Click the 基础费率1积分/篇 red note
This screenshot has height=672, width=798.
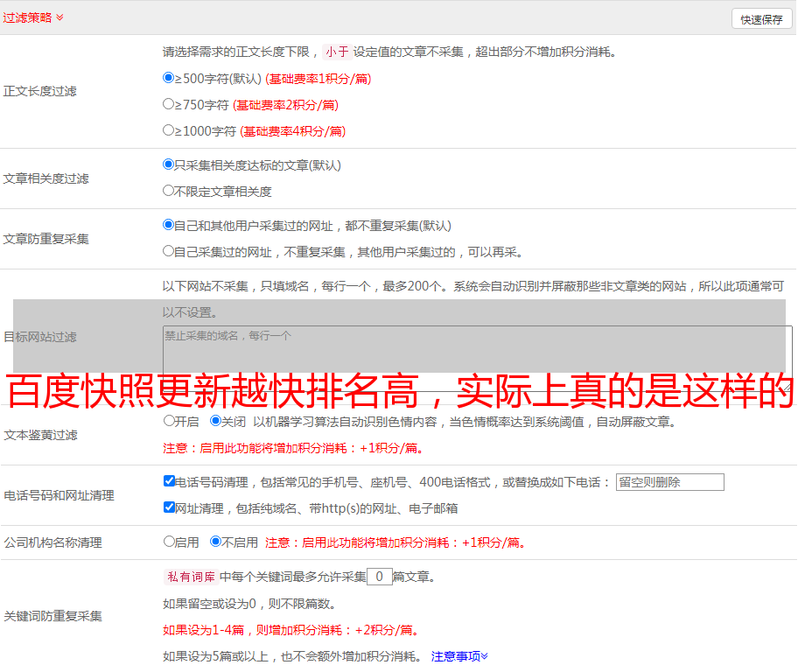(x=318, y=79)
